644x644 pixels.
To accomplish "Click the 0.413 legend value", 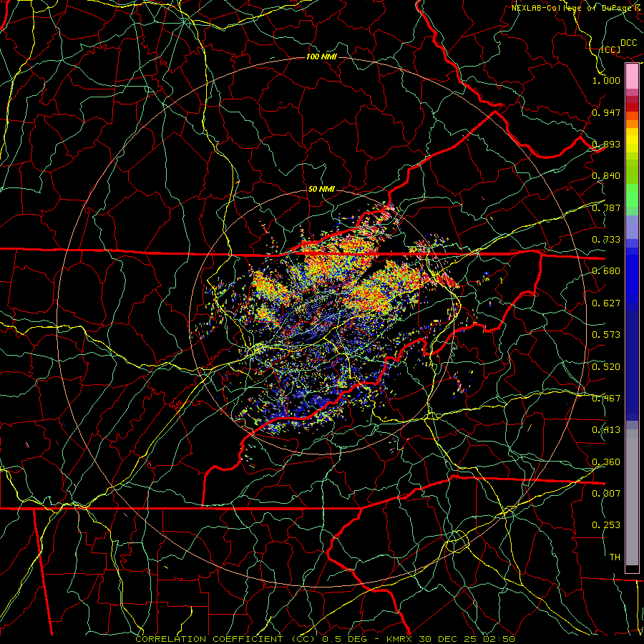I will [606, 430].
